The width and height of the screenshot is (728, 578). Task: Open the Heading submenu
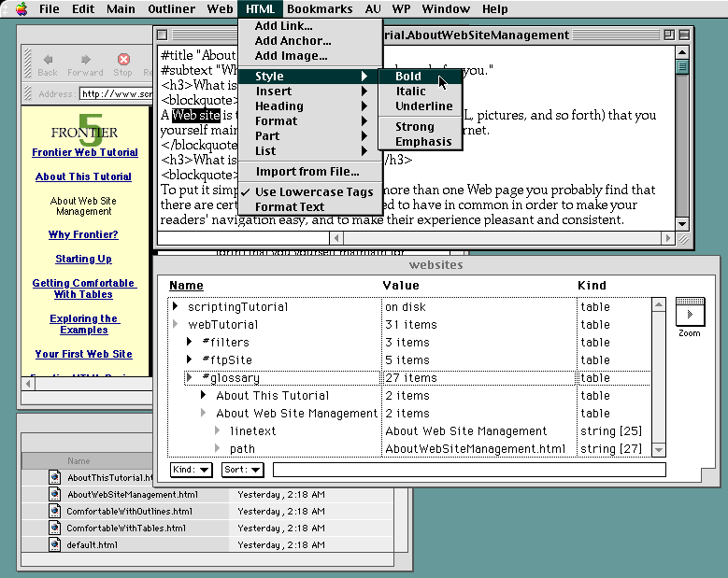[279, 106]
